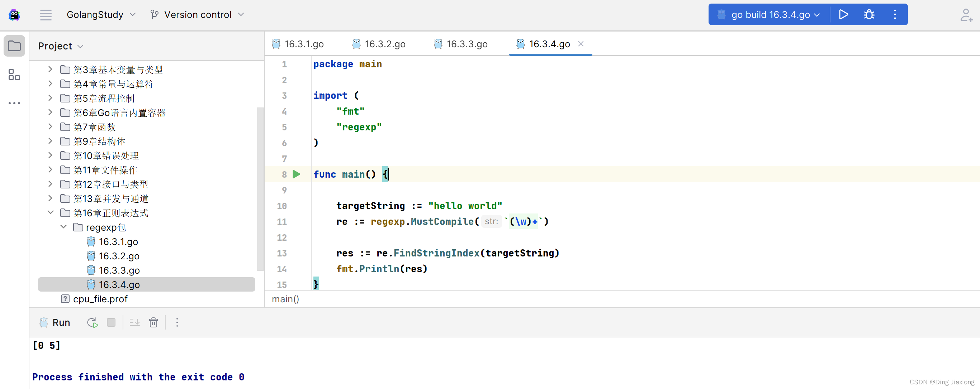Open the add user account icon
The image size is (980, 389).
(966, 15)
